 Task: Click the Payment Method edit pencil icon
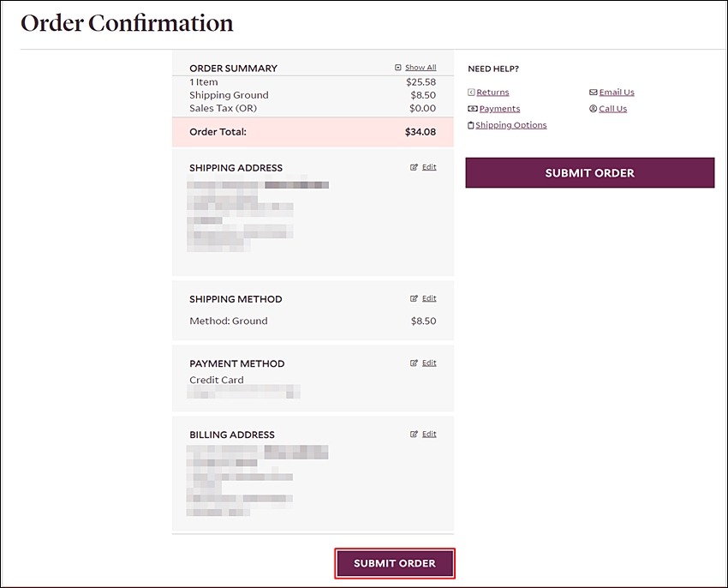414,363
